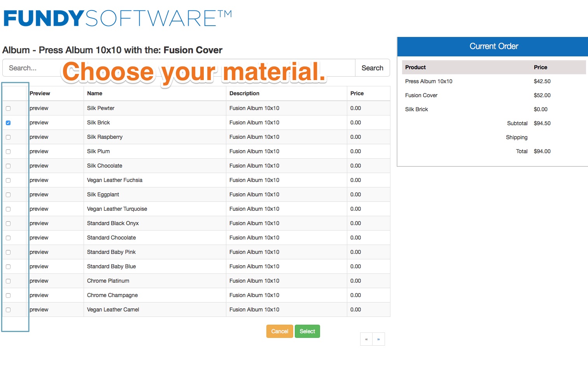Click the Subtotal $94.50 value

click(542, 123)
